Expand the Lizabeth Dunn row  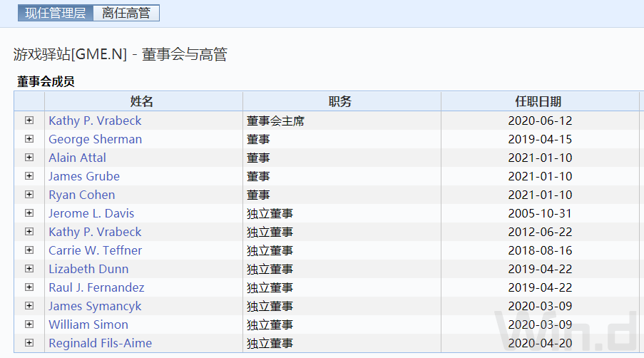click(29, 268)
